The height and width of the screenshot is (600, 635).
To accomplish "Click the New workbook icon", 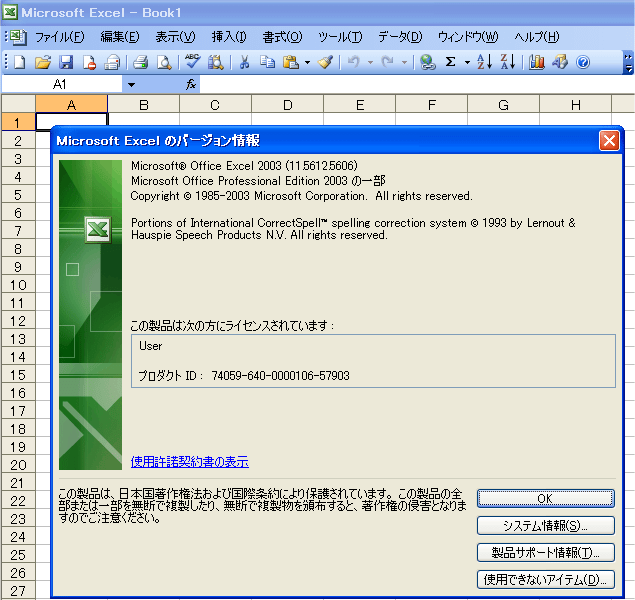I will click(19, 62).
